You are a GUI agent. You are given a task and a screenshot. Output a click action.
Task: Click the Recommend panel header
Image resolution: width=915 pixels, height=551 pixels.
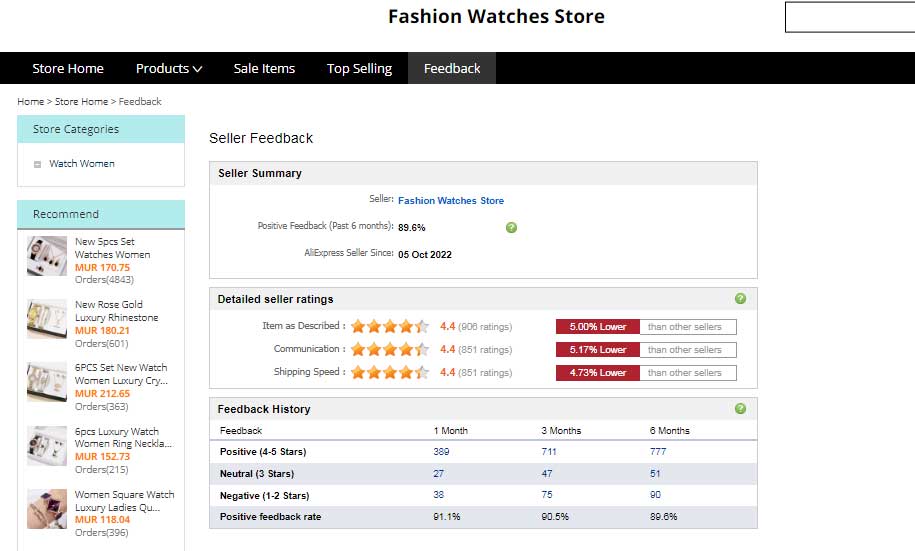[101, 214]
